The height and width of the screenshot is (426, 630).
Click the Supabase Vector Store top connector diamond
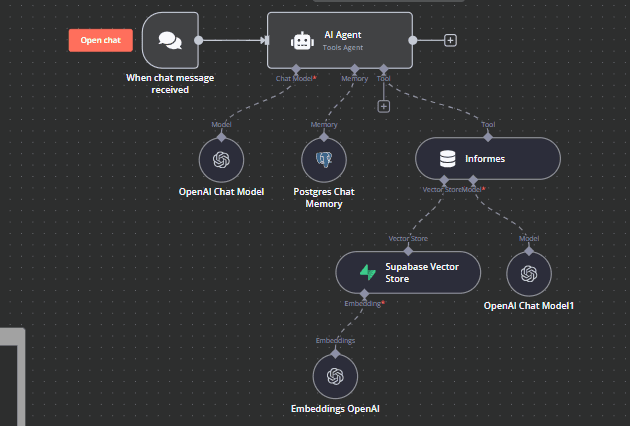[x=408, y=252]
